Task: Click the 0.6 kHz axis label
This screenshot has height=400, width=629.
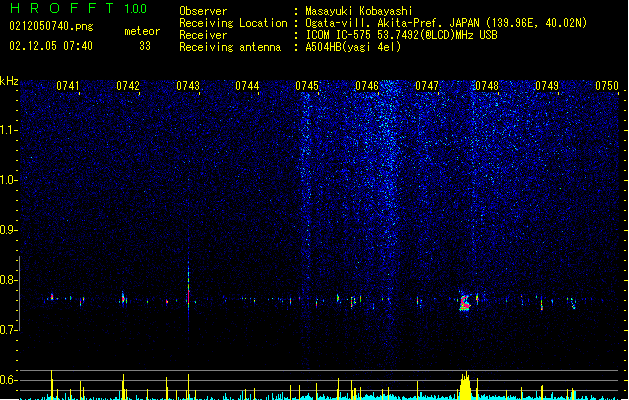Action: pyautogui.click(x=7, y=380)
